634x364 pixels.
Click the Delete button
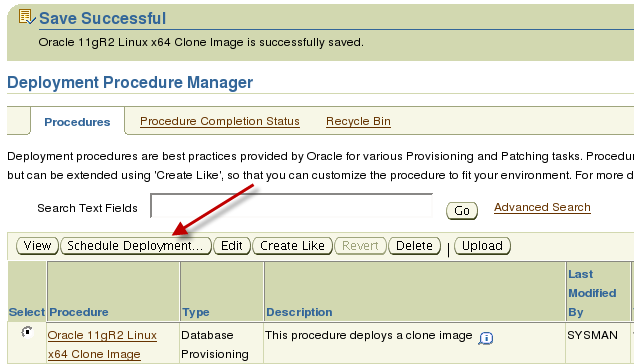[414, 246]
